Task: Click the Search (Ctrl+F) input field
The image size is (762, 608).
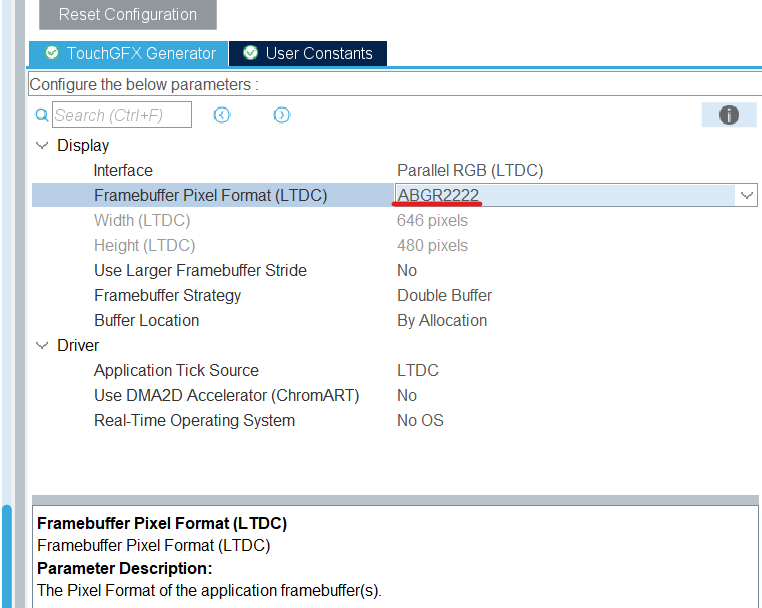Action: click(121, 115)
